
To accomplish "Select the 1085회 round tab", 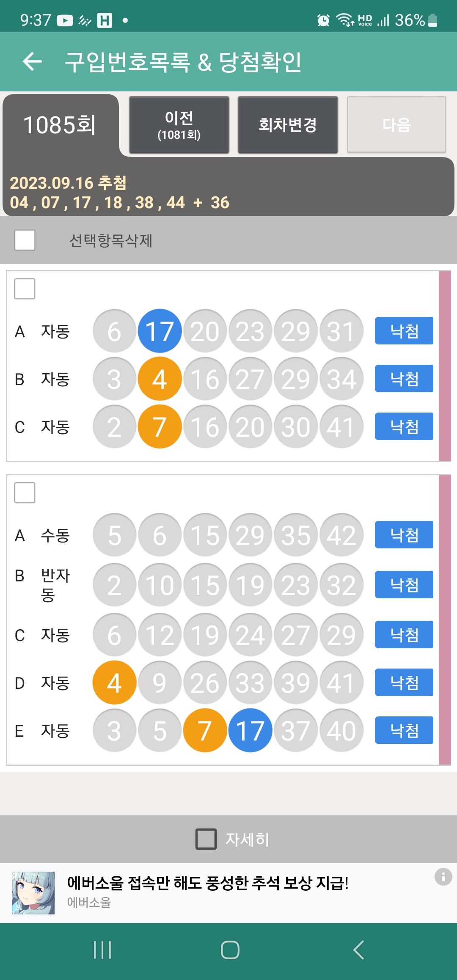I will pos(60,125).
